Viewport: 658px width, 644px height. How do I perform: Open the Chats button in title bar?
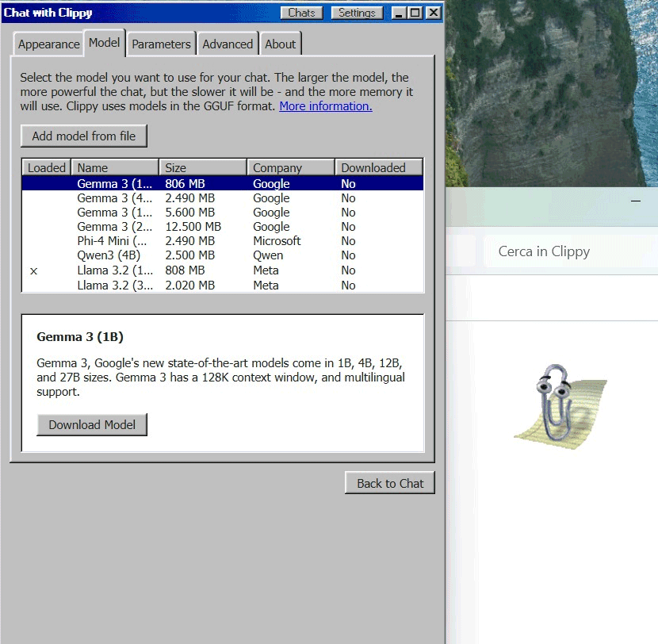pyautogui.click(x=301, y=13)
